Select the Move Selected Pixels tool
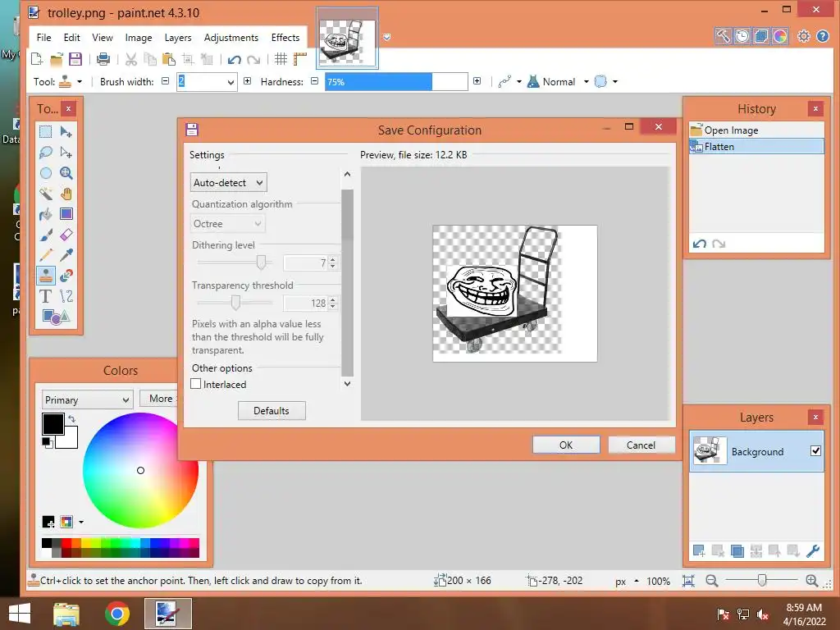Image resolution: width=840 pixels, height=630 pixels. click(x=66, y=132)
